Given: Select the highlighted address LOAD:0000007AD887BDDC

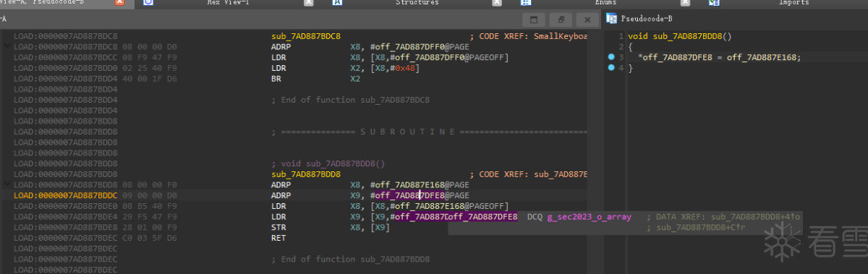Looking at the screenshot, I should point(65,196).
